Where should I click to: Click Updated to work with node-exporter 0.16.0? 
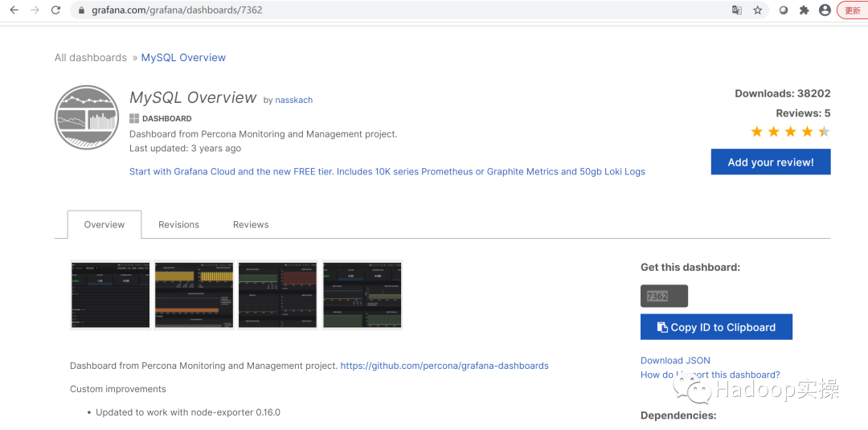[x=188, y=412]
